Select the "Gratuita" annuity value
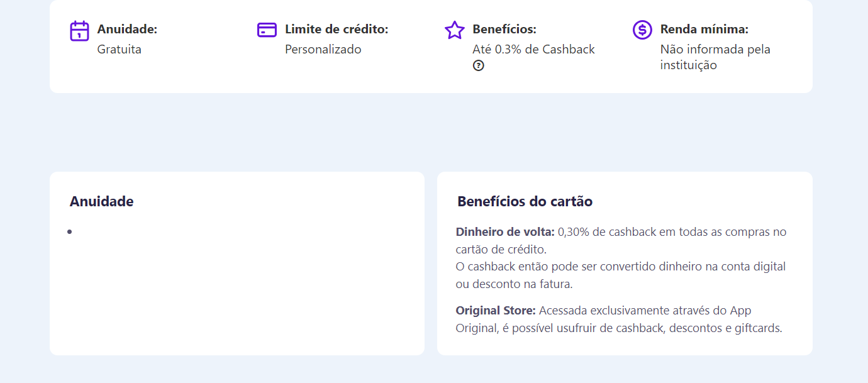 point(119,49)
